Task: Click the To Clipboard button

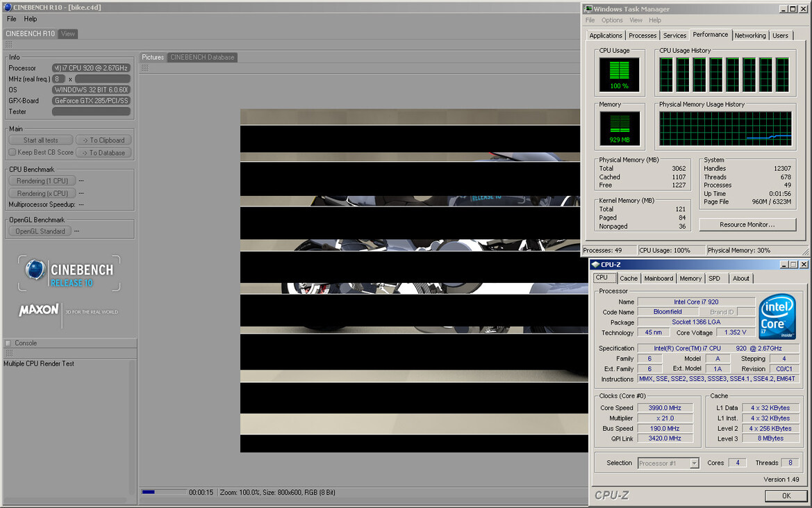Action: click(x=104, y=140)
